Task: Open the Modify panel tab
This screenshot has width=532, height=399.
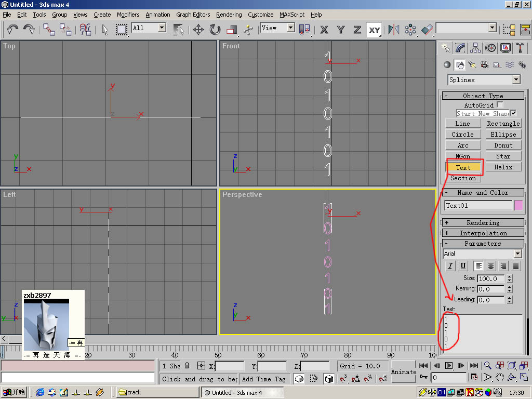Action: 460,48
